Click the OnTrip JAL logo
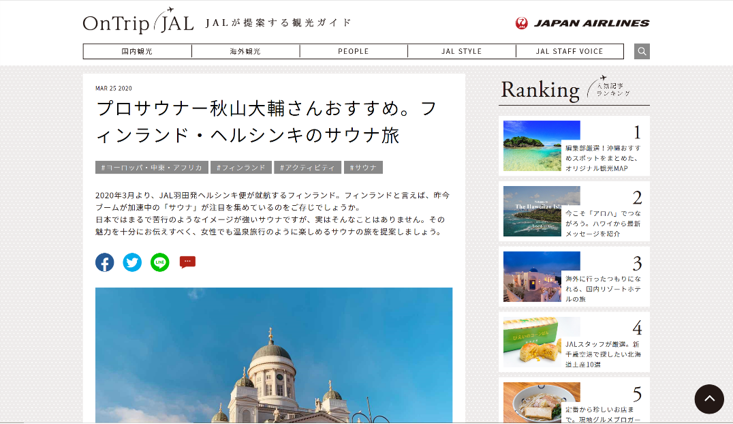Viewport: 733px width, 424px height. (138, 22)
